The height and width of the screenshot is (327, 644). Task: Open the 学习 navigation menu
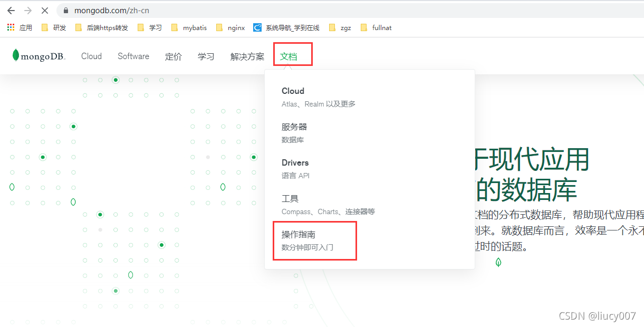[x=206, y=56]
